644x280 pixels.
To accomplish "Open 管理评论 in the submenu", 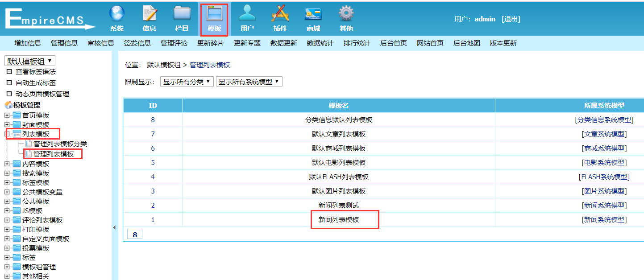I will tap(174, 43).
